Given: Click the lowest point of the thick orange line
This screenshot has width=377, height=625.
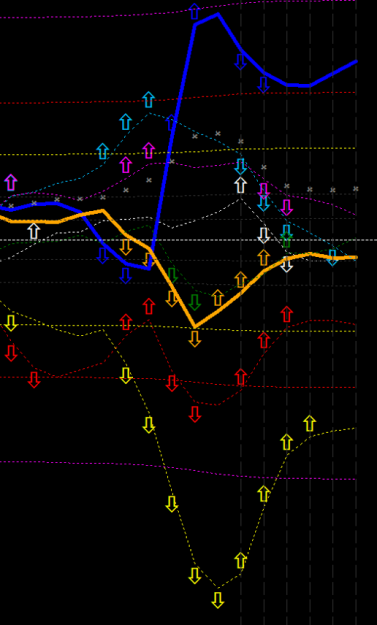Looking at the screenshot, I should click(194, 327).
